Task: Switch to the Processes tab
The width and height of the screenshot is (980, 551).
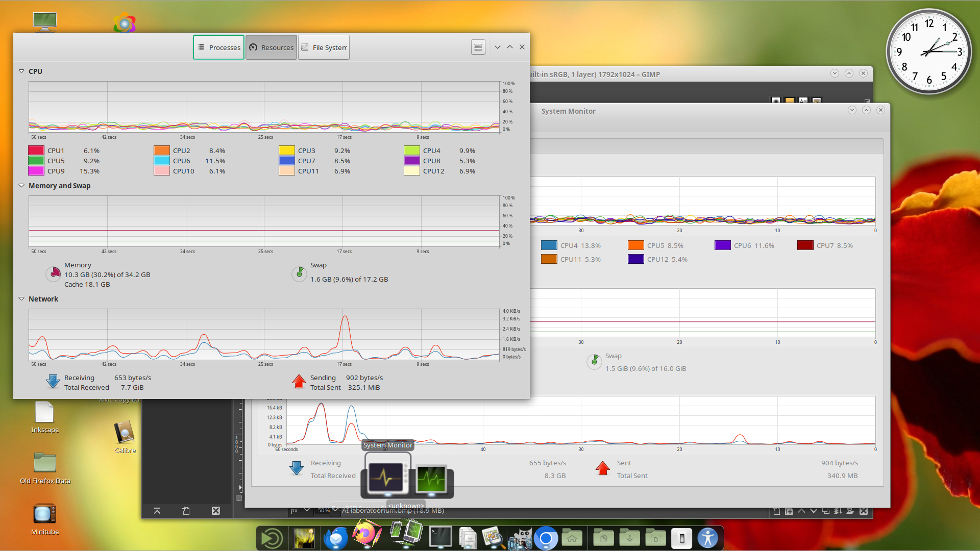Action: coord(218,47)
